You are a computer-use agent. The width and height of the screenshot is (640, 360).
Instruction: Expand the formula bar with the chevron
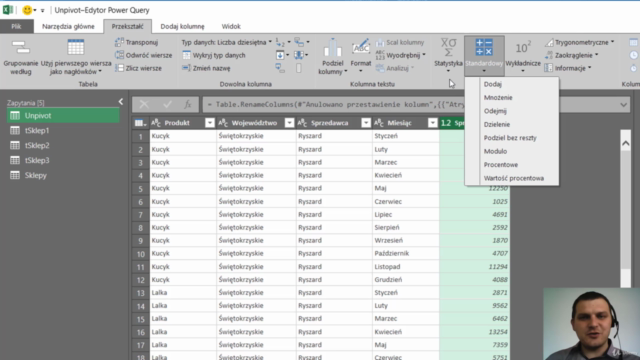click(623, 105)
